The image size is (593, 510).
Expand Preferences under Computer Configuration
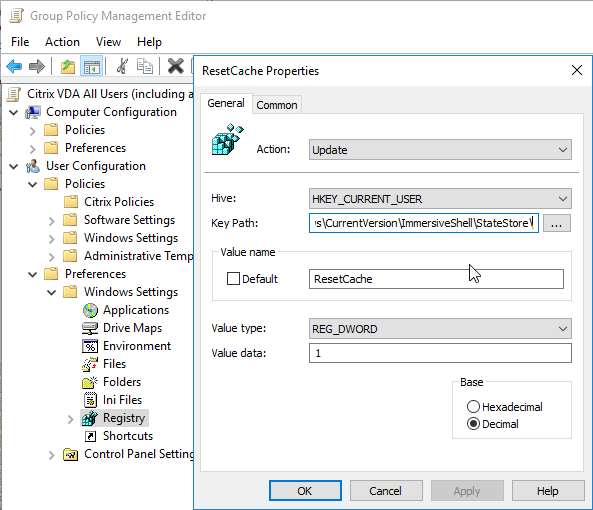(33, 149)
